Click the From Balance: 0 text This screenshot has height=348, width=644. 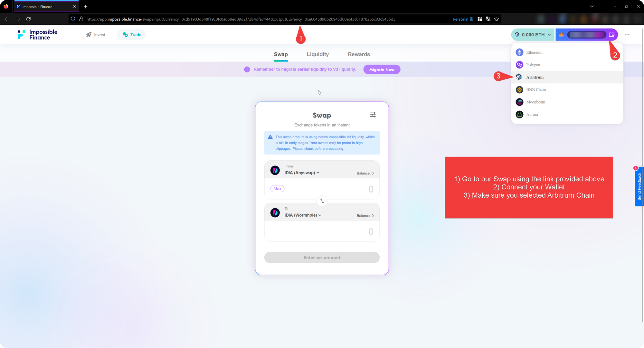point(365,173)
